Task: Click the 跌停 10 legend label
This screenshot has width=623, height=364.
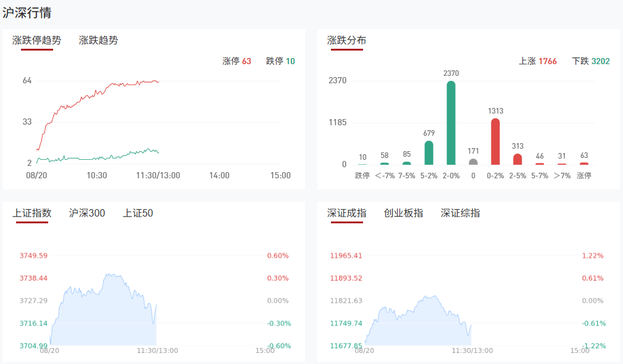Action: tap(280, 61)
